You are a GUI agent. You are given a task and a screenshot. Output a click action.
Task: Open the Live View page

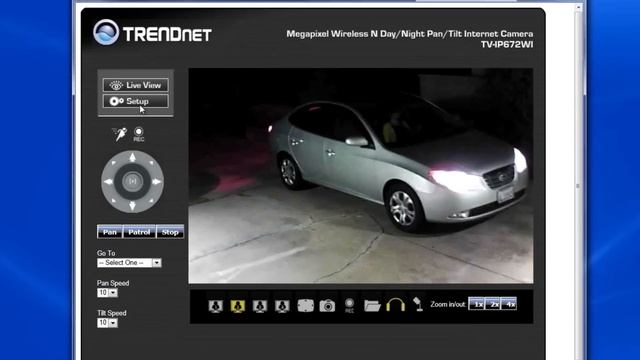(x=136, y=85)
